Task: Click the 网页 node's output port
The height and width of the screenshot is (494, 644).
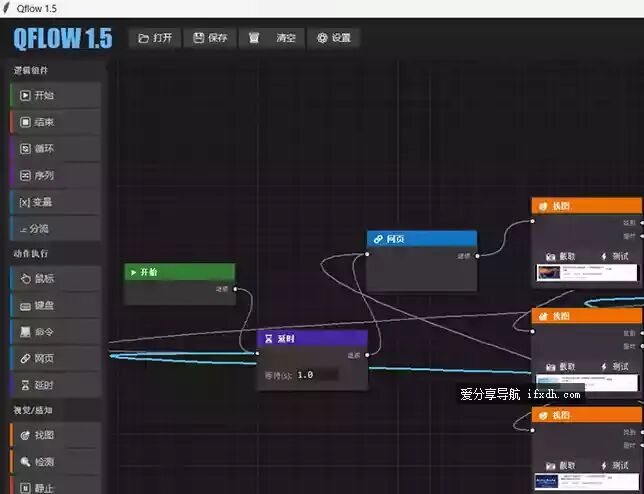Action: [x=477, y=256]
